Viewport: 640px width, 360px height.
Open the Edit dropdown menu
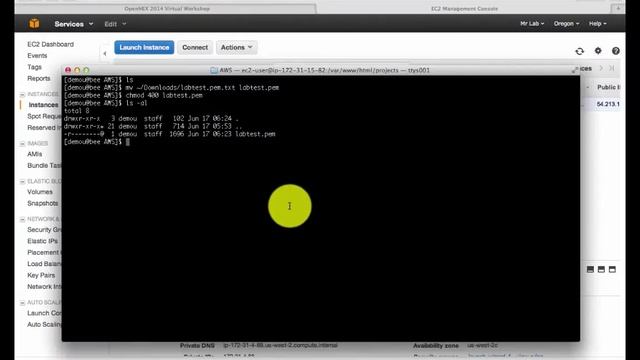[115, 24]
